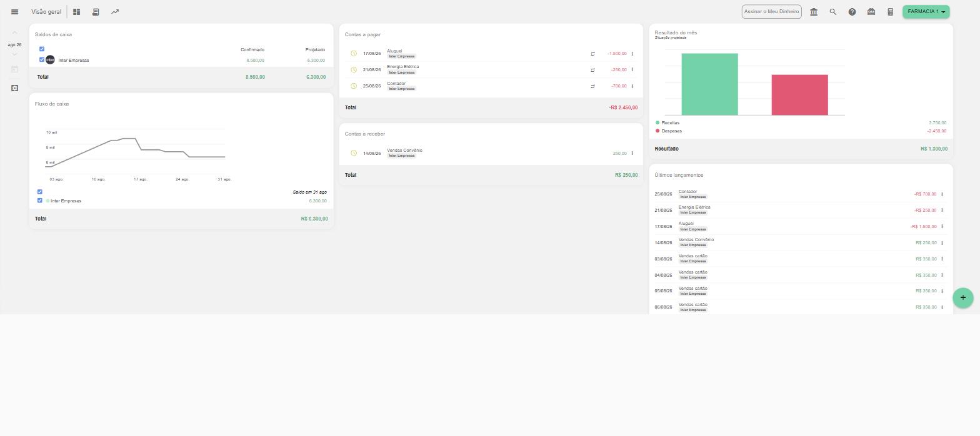Click repeat icon on Contador bill
This screenshot has width=980, height=436.
pos(592,86)
